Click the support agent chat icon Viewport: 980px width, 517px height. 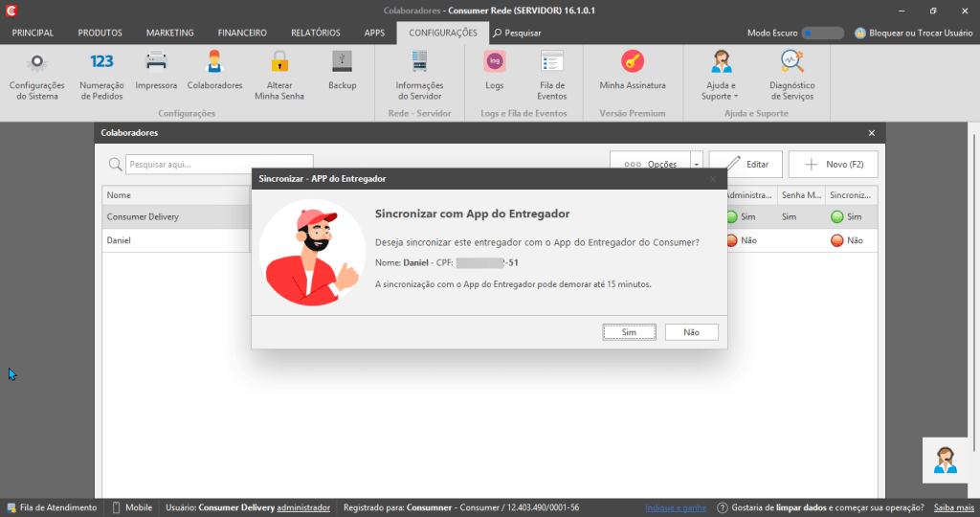pos(945,461)
